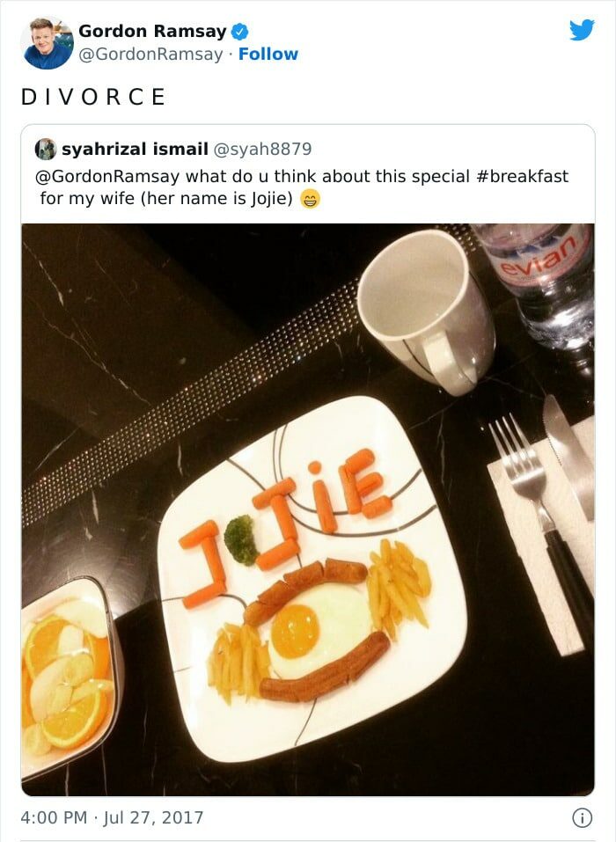Click the grinning emoji in quoted tweet
Screen dimensions: 616x842
click(x=310, y=199)
